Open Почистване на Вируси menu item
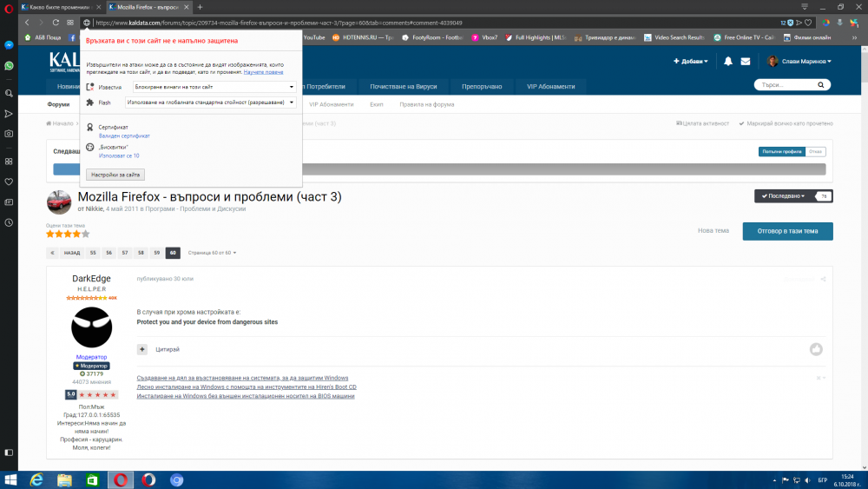 click(404, 86)
